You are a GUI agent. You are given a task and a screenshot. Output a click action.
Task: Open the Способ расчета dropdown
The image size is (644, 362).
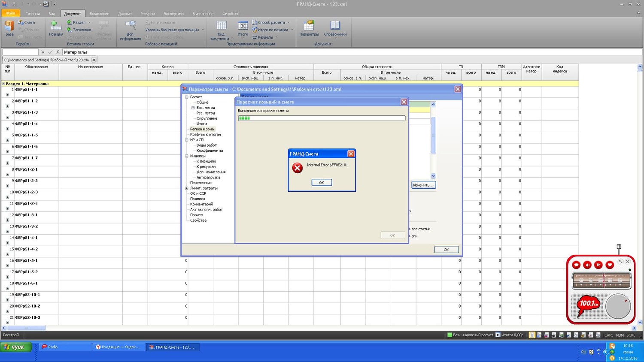click(x=271, y=22)
